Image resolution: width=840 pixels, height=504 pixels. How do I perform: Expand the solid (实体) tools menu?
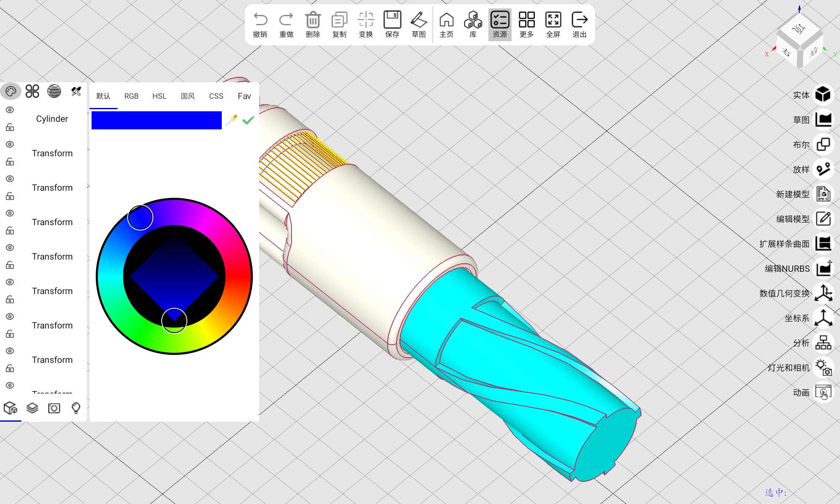pyautogui.click(x=823, y=95)
